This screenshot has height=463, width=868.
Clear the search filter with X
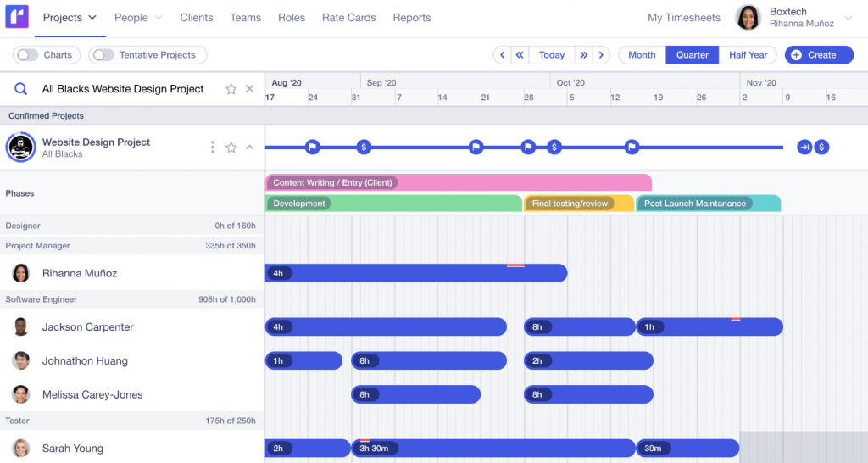point(250,89)
